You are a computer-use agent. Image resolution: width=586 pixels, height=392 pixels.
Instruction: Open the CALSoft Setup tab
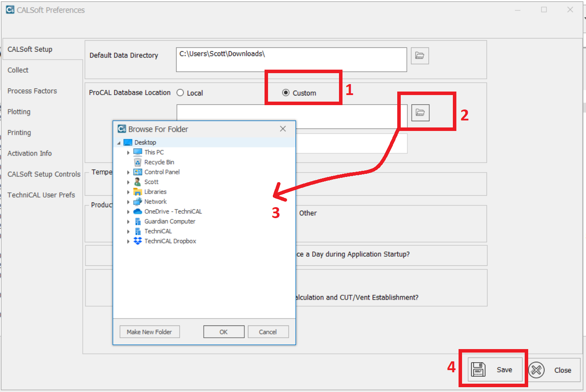click(43, 49)
